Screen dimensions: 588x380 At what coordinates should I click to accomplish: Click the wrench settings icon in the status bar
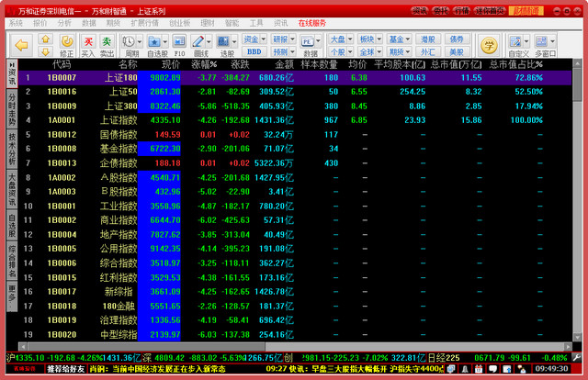[x=577, y=358]
